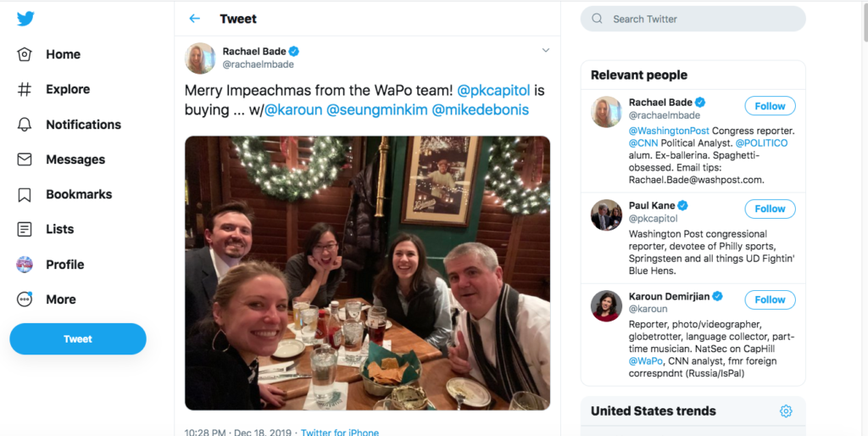The image size is (868, 436).
Task: Click the @pkcapitol mention link in the tweet
Action: point(493,89)
